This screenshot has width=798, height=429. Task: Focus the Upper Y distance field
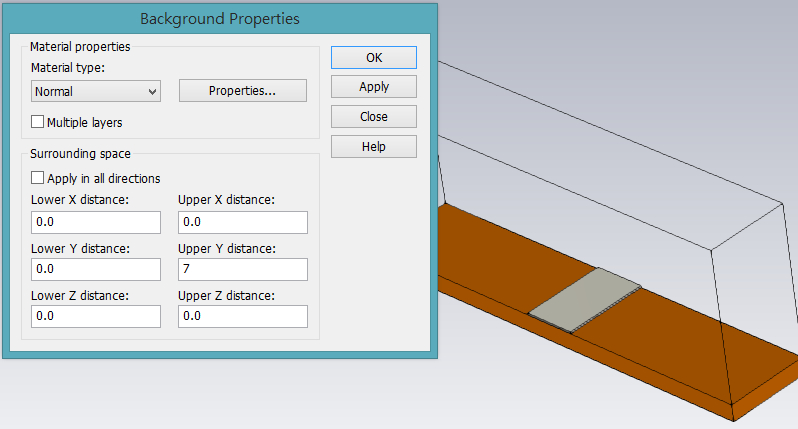point(243,269)
